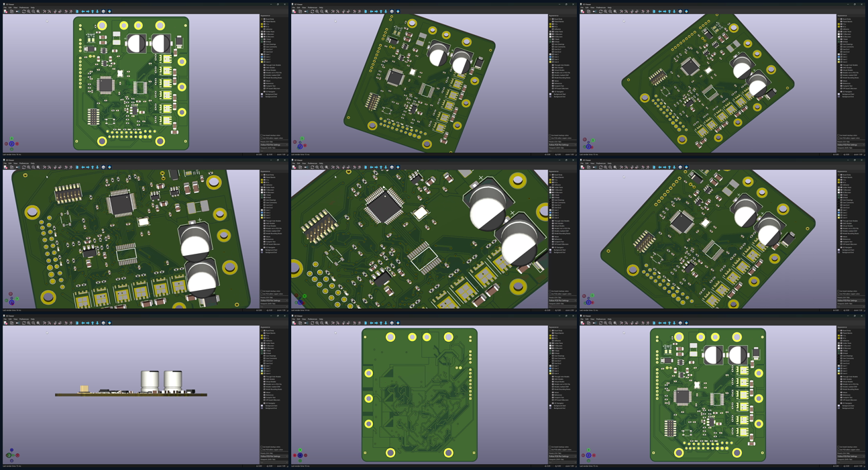Open File menu in bottom-right window
The width and height of the screenshot is (868, 470).
click(582, 319)
